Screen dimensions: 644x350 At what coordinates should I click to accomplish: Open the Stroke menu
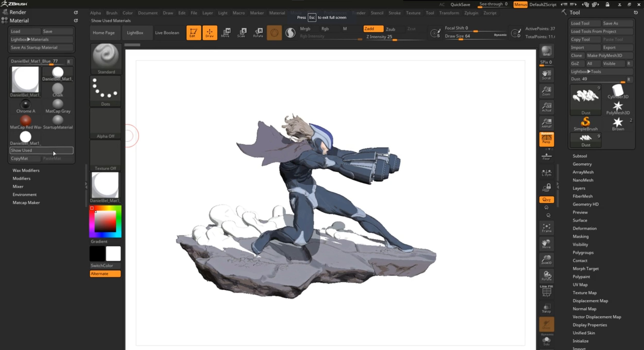coord(394,13)
